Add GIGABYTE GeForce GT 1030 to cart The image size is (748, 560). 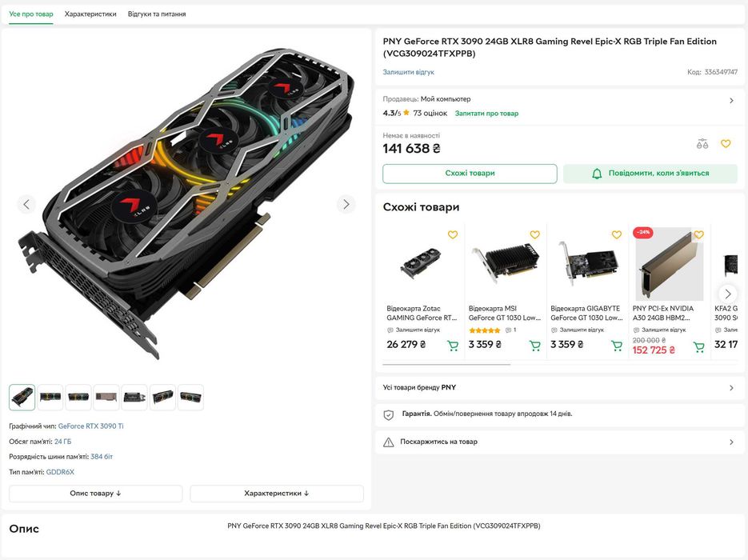(617, 346)
